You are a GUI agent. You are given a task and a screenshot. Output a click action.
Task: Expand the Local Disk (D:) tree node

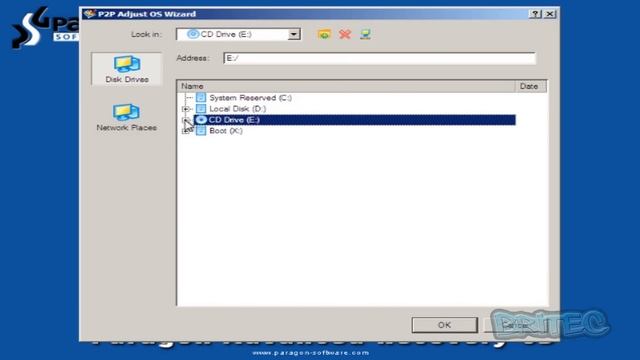click(x=186, y=109)
